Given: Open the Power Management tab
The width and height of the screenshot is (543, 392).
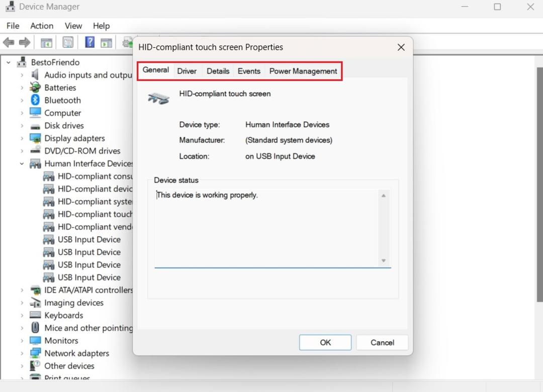Looking at the screenshot, I should pos(303,71).
